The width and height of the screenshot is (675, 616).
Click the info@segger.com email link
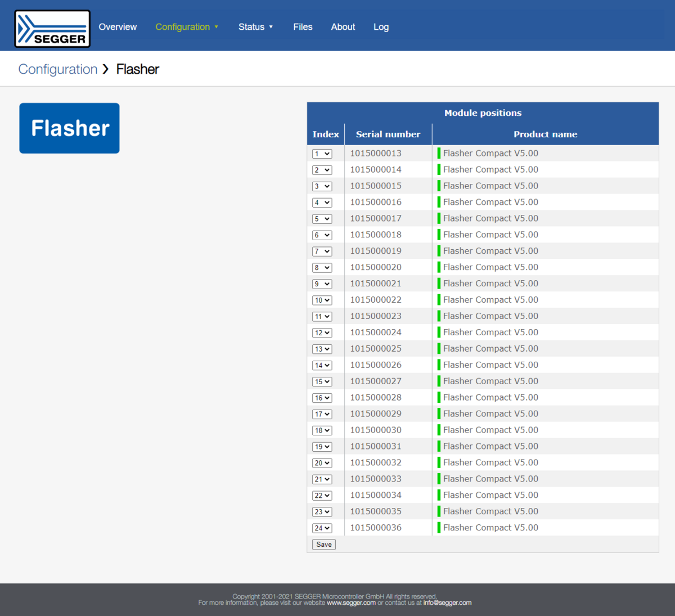click(447, 603)
